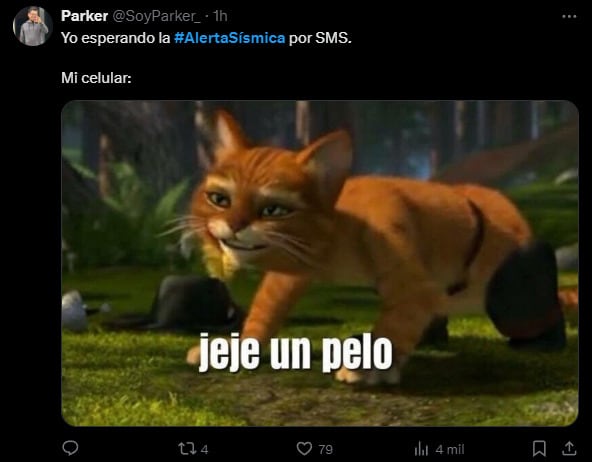Click the 'Mi celular:' tweet text line
The image size is (592, 462).
pyautogui.click(x=96, y=78)
